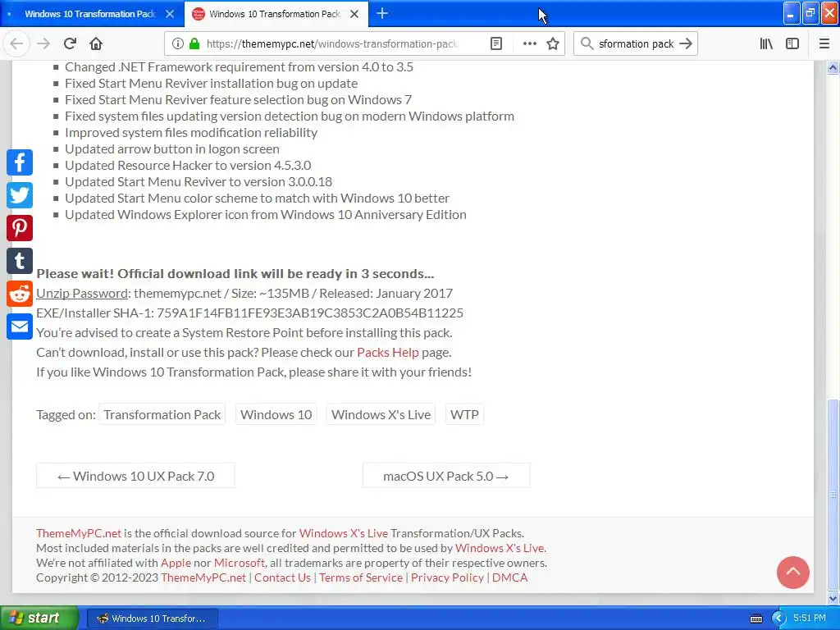Click 'Please wait! Official download link' text
This screenshot has width=840, height=630.
coord(235,274)
